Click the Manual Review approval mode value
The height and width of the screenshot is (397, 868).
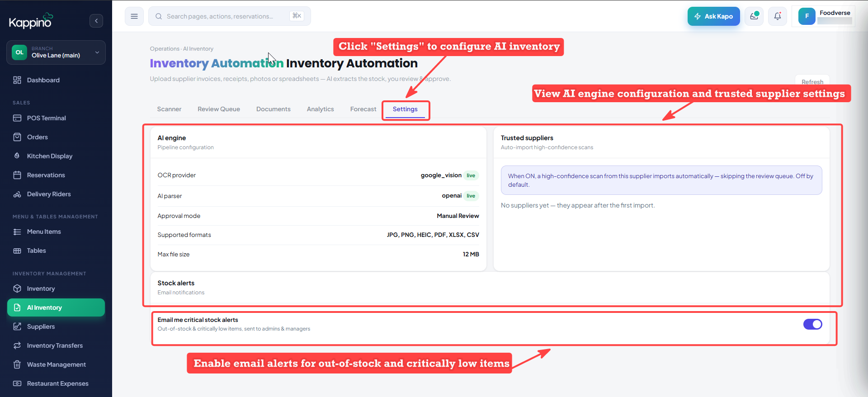458,216
